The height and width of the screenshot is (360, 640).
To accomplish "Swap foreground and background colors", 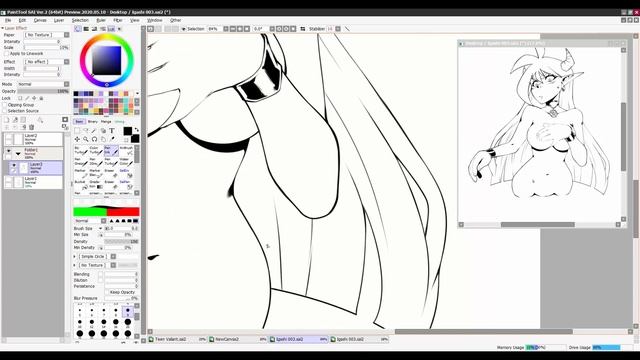I will coord(137,130).
